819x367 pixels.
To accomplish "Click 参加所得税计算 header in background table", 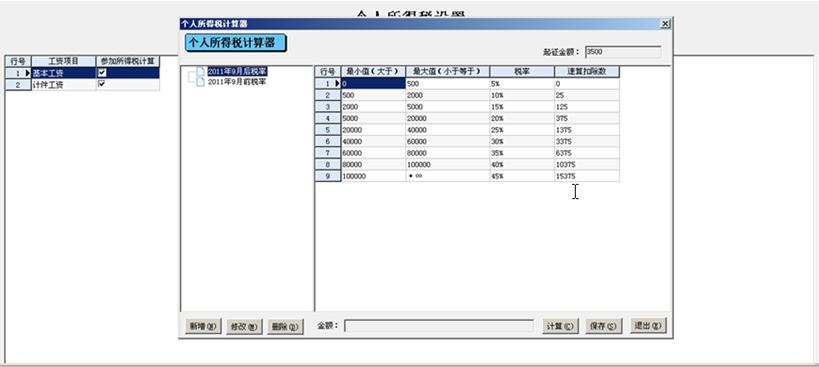I will coord(128,62).
